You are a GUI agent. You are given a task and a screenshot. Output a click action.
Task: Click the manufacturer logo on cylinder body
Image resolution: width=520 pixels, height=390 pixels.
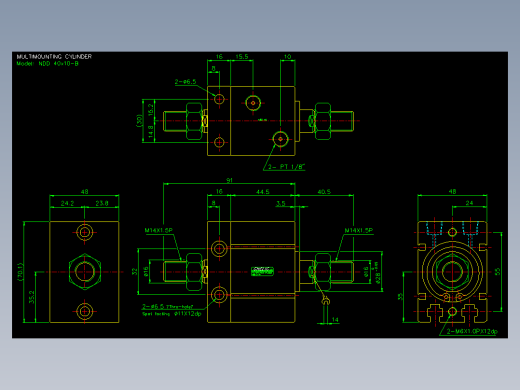click(262, 271)
